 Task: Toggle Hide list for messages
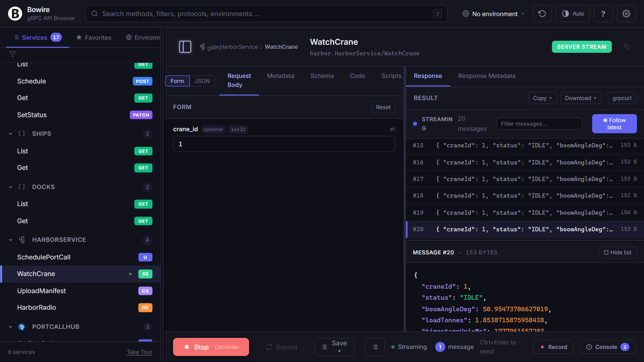point(617,252)
